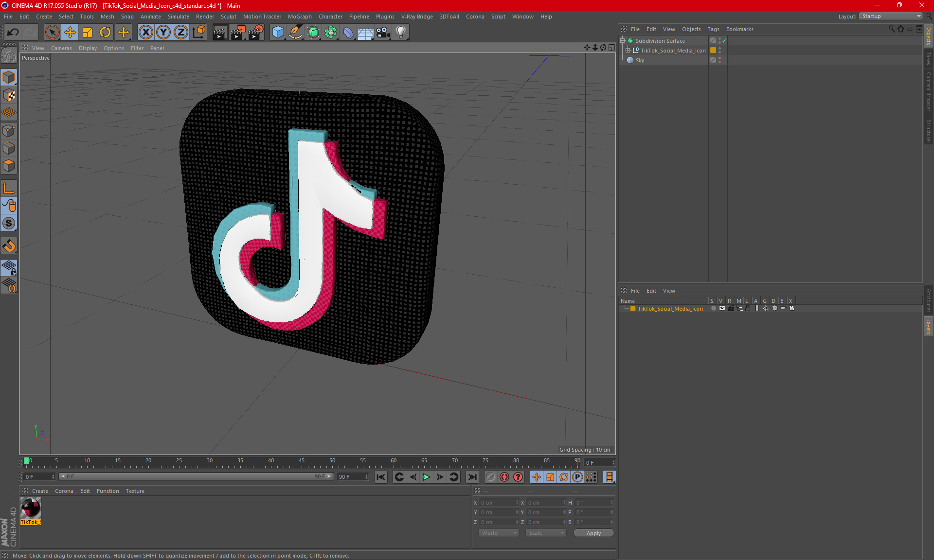Toggle X axis lock

coord(145,33)
